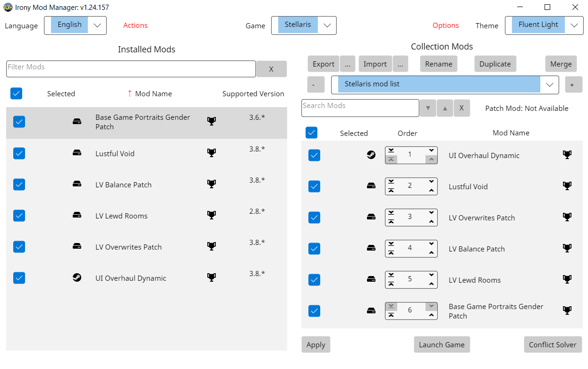Send order 1 UI Overhaul Dynamic to bottom
This screenshot has width=588, height=369.
pyautogui.click(x=391, y=151)
